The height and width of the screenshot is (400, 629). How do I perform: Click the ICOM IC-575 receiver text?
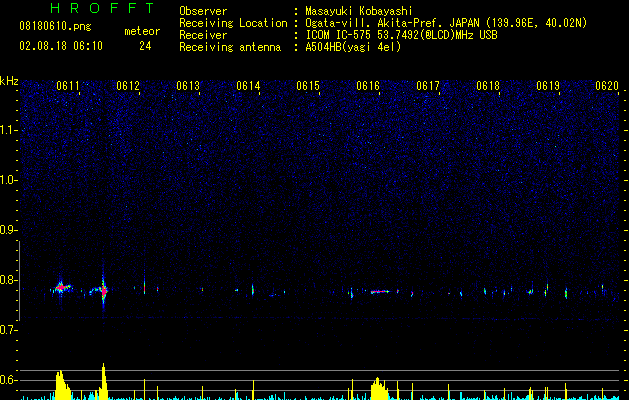[x=401, y=35]
